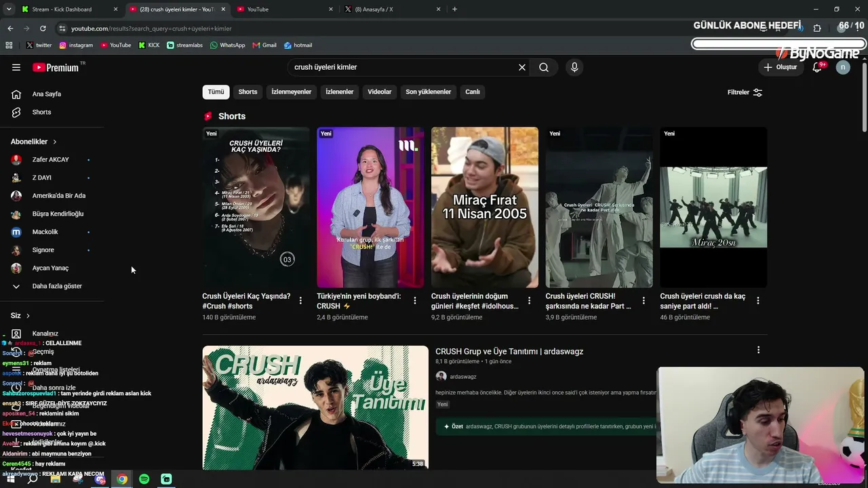Open options for kaç saniye part short

pyautogui.click(x=758, y=300)
